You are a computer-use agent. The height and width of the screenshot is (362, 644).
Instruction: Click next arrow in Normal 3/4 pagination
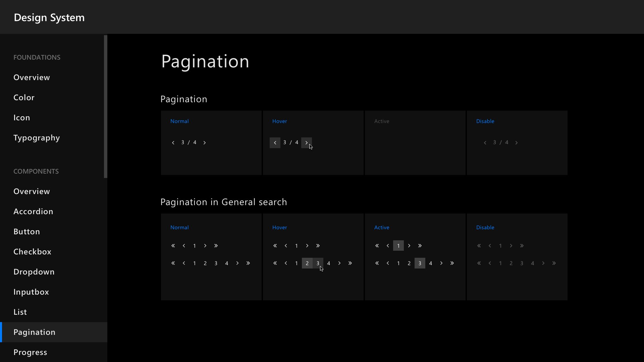pyautogui.click(x=205, y=143)
